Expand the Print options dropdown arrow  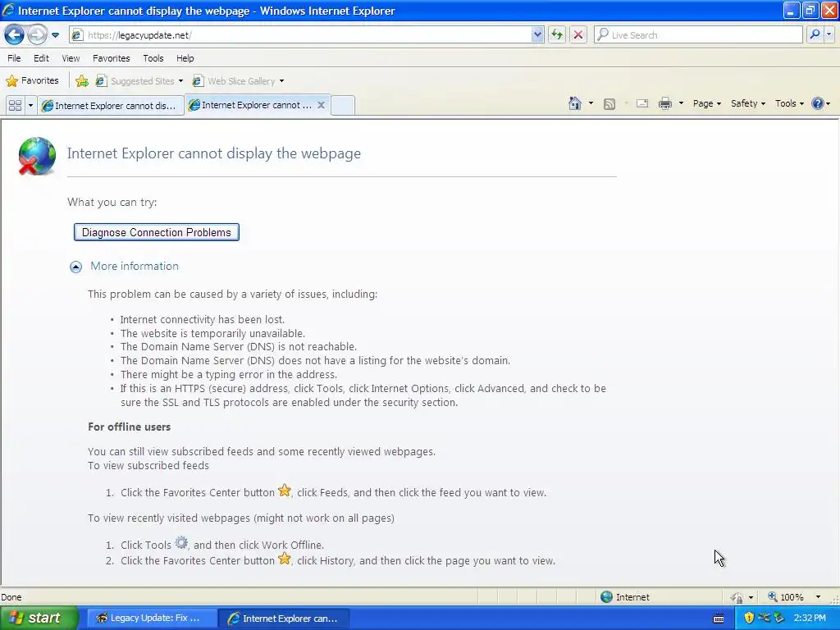(681, 103)
